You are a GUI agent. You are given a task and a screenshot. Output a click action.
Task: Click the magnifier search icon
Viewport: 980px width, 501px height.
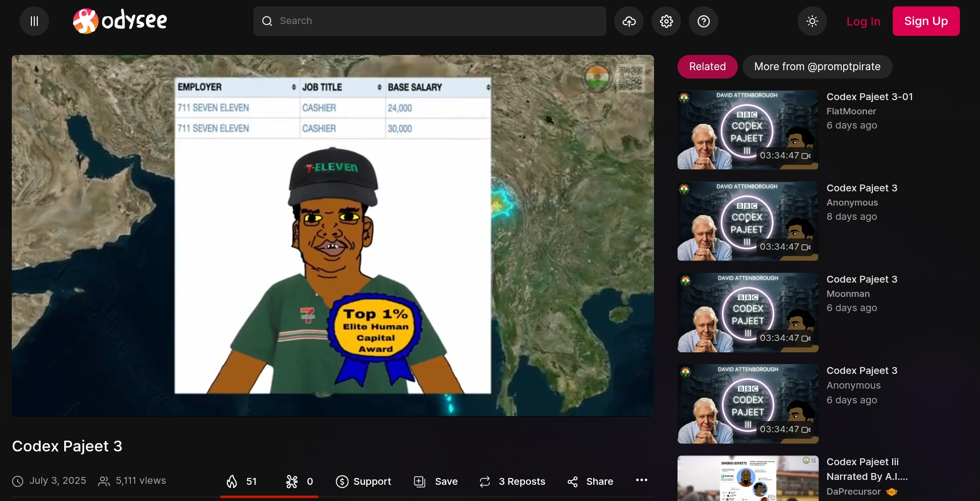[x=267, y=21]
